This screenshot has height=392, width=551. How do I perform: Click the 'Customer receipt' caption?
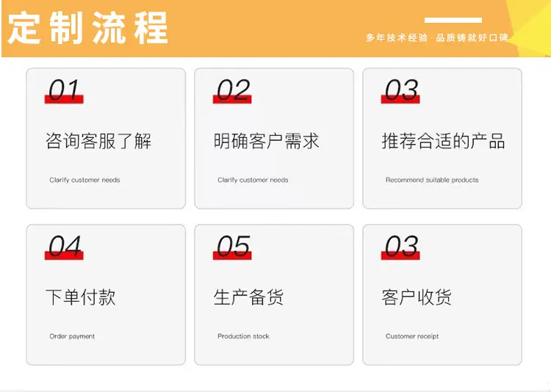coord(412,336)
